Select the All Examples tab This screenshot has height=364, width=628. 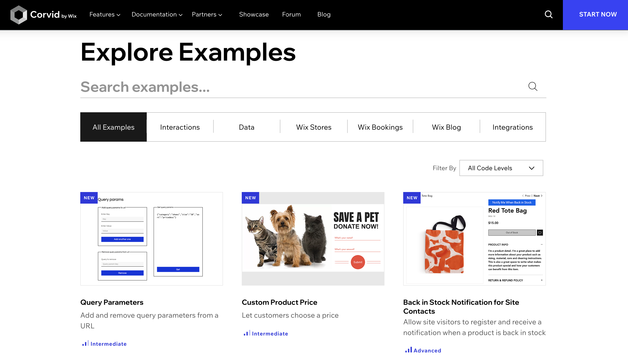click(113, 127)
